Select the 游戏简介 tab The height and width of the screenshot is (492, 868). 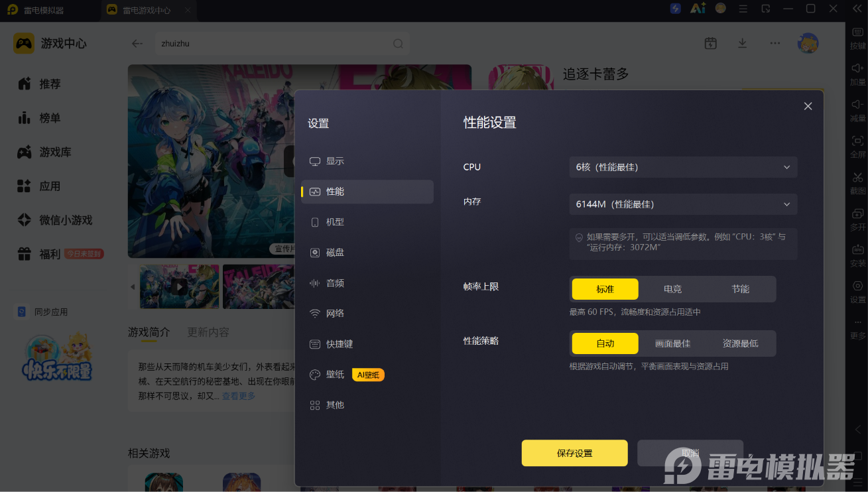[x=149, y=332]
